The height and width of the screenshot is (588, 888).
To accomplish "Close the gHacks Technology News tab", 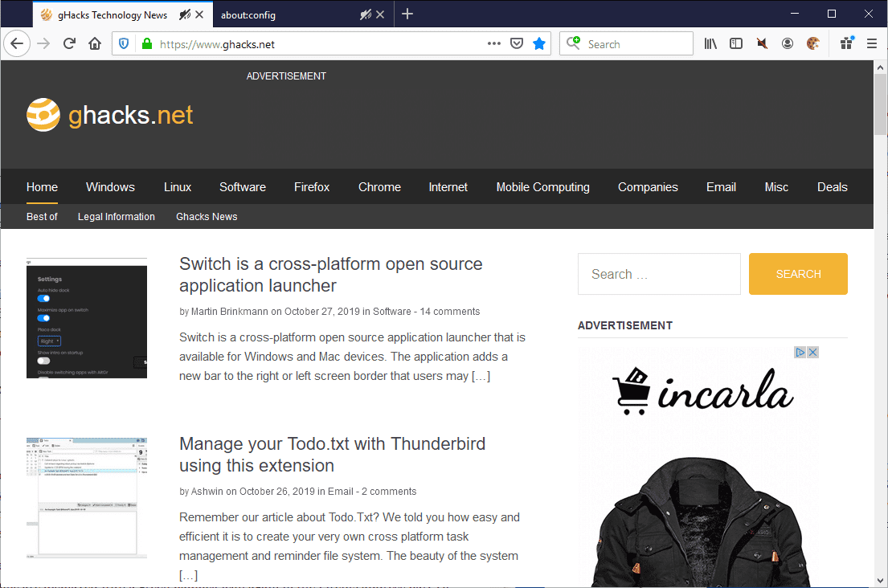I will (199, 14).
